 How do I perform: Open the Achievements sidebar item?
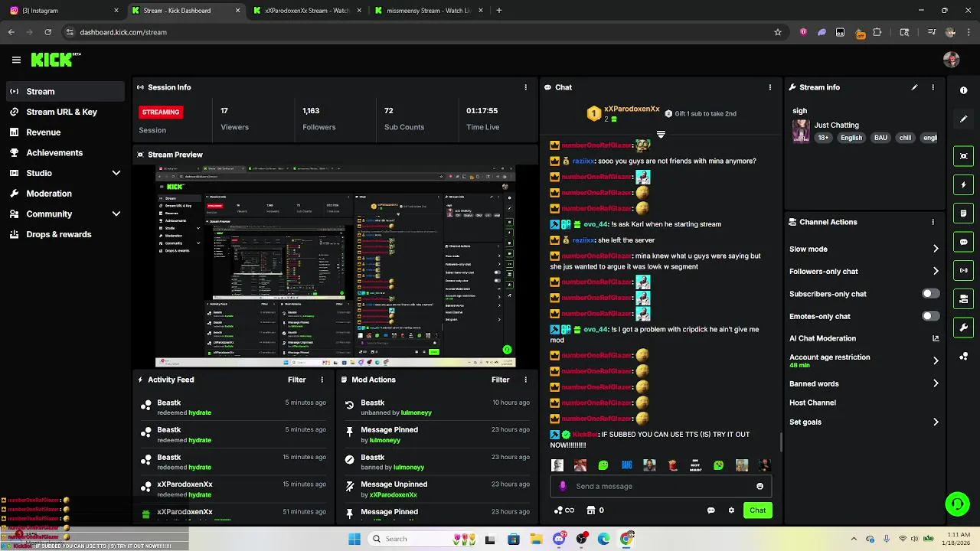click(x=65, y=152)
